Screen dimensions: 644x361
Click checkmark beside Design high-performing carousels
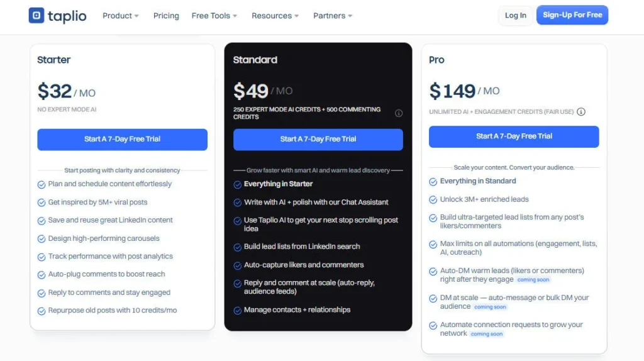click(x=42, y=239)
